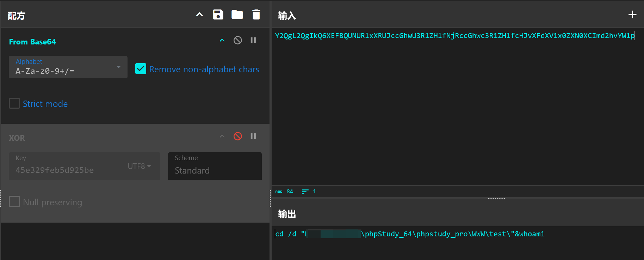
Task: Open the Base64 Alphabet dropdown
Action: [68, 67]
